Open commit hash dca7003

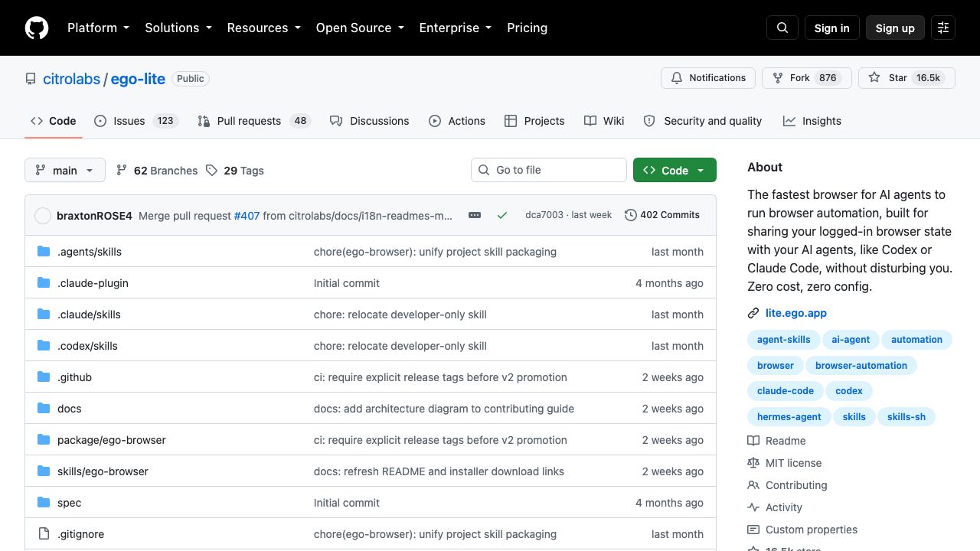coord(544,215)
